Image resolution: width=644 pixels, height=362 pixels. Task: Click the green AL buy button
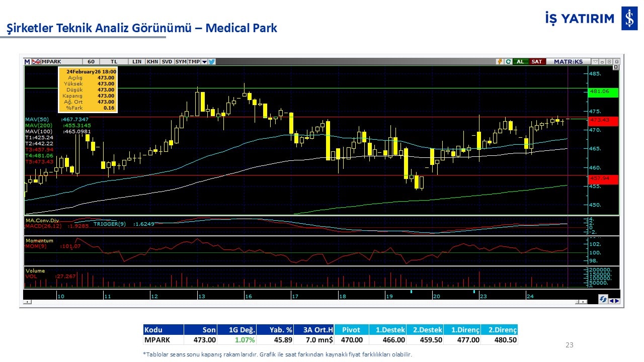[x=520, y=61]
